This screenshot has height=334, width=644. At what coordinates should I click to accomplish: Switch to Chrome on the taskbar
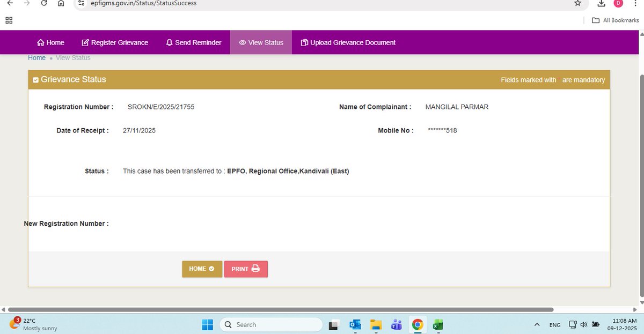[417, 324]
